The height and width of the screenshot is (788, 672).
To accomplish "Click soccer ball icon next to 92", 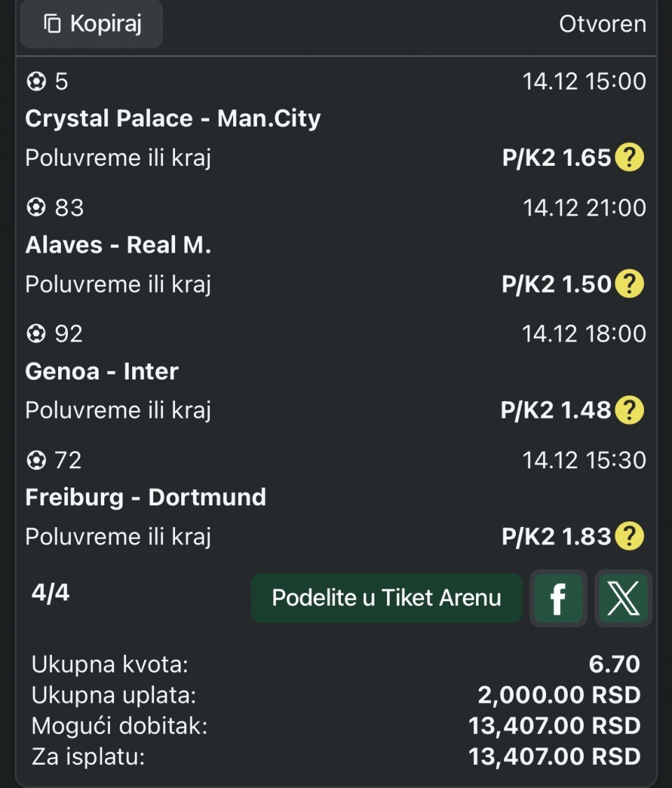I will click(36, 334).
